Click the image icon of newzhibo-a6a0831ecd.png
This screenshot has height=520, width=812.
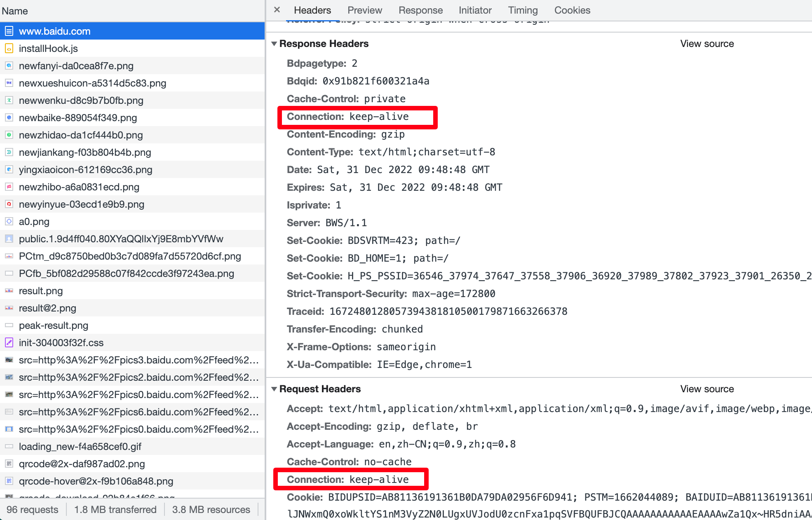pyautogui.click(x=9, y=187)
